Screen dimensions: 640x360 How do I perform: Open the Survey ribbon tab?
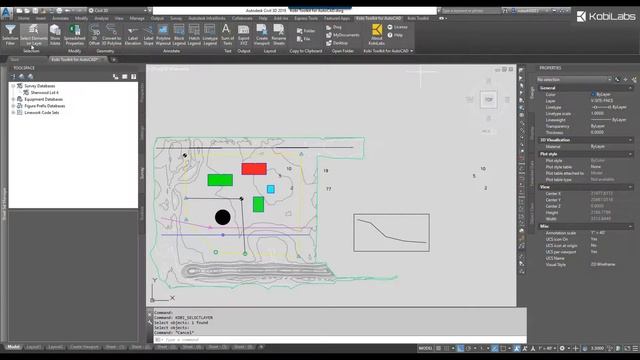coord(176,18)
